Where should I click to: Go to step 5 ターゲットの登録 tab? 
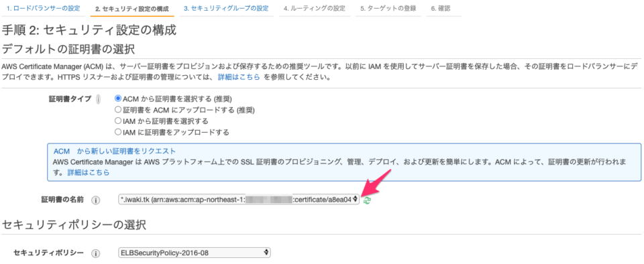click(388, 9)
